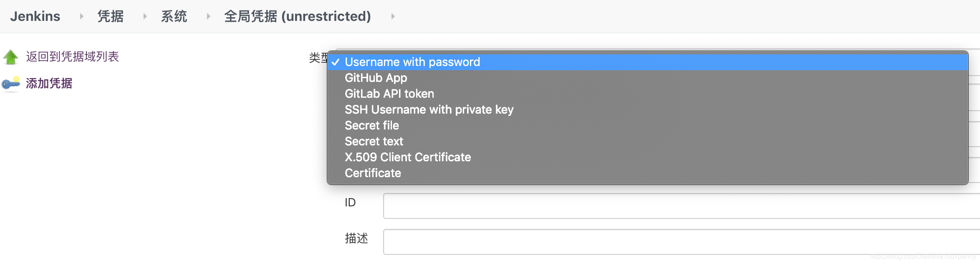Open the Jenkins breadcrumb home link
The image size is (980, 264).
pyautogui.click(x=35, y=16)
